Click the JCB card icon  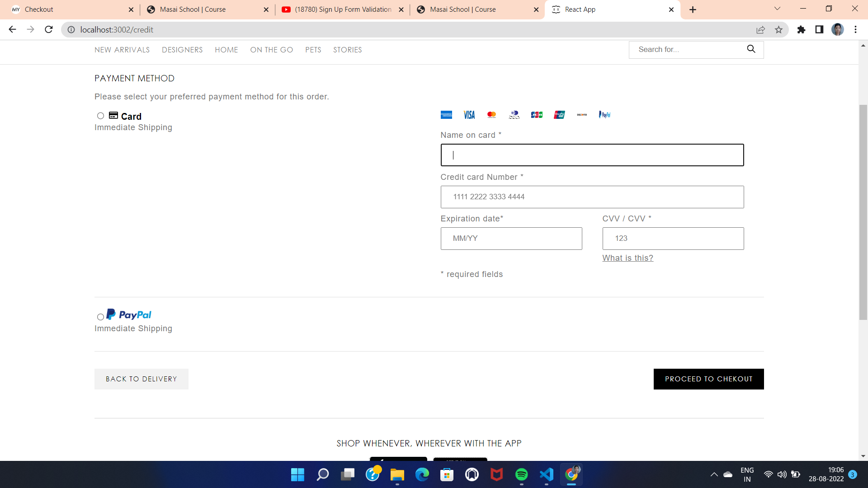[537, 115]
